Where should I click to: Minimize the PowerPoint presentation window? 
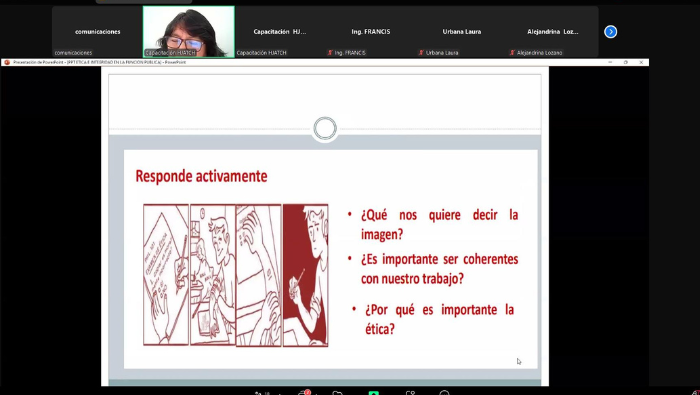point(610,62)
